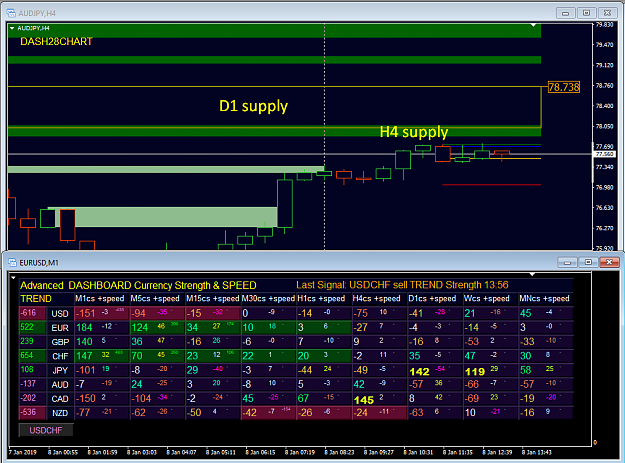
Task: Click the AUDJPY,H4 window title icon
Action: (11, 13)
